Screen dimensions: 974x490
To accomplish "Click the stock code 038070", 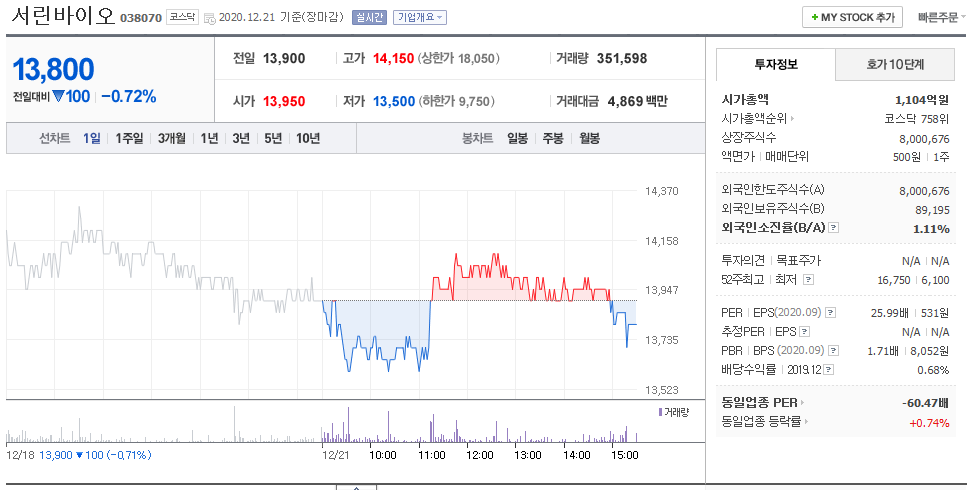I will pyautogui.click(x=141, y=18).
